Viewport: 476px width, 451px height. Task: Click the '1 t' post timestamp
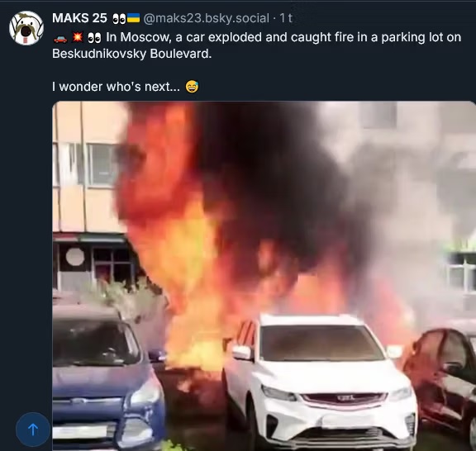(286, 18)
